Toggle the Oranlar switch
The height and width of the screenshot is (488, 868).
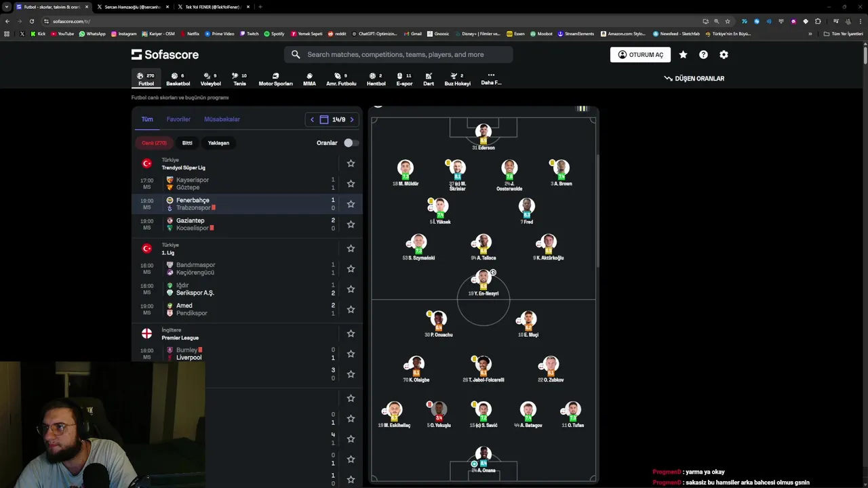[351, 143]
